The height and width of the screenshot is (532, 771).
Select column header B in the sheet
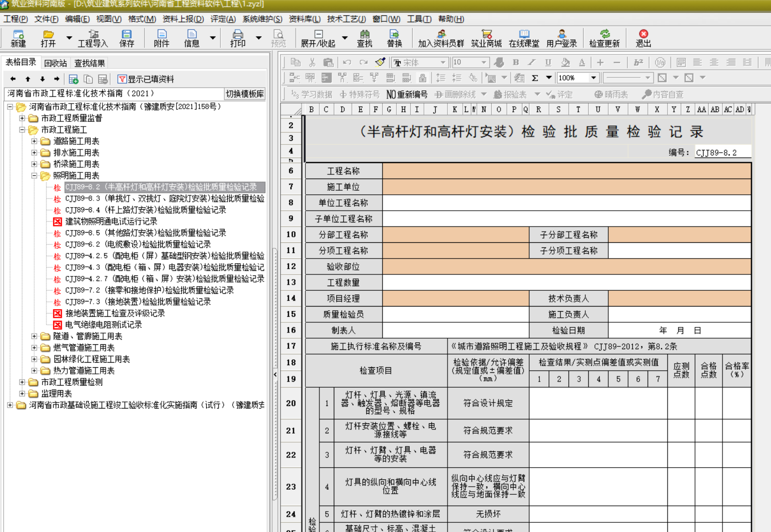[x=311, y=109]
